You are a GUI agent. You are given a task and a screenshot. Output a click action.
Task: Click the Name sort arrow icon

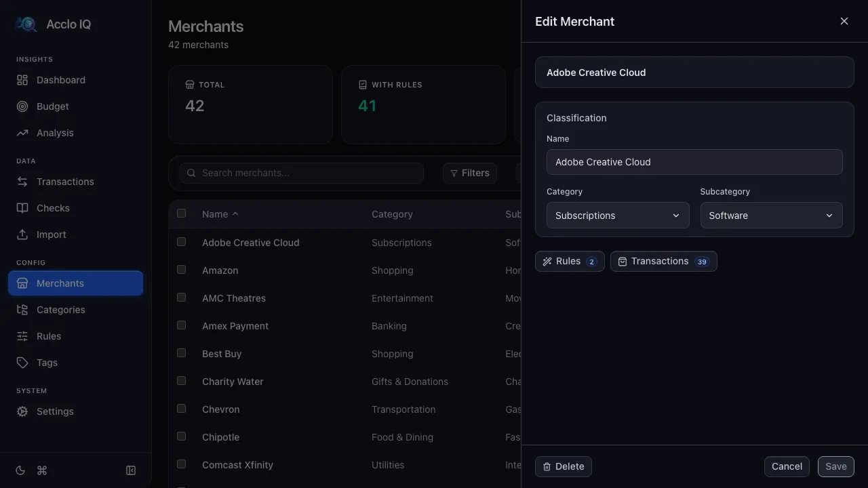[x=235, y=214]
